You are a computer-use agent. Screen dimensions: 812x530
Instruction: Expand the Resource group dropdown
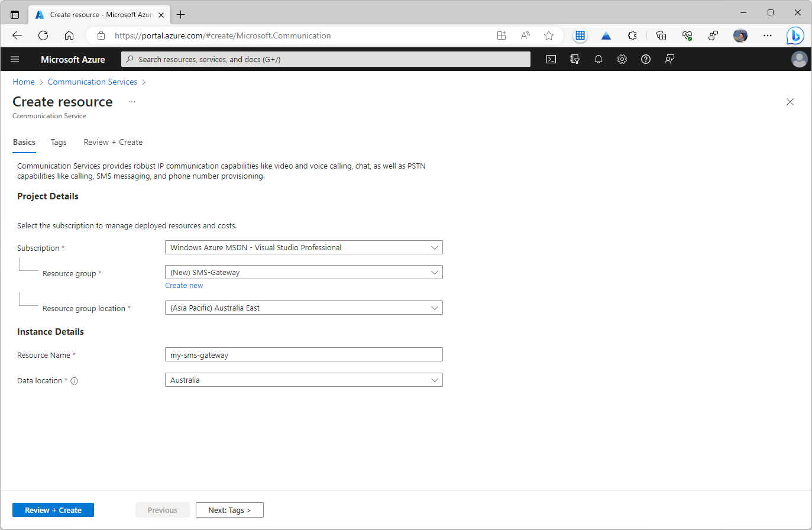click(x=303, y=273)
